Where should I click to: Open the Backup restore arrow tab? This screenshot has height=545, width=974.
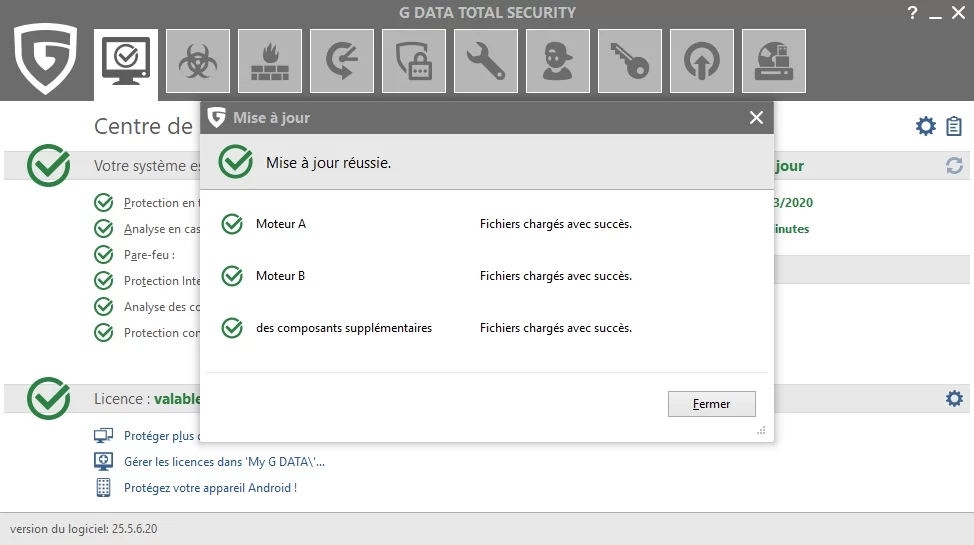coord(342,61)
